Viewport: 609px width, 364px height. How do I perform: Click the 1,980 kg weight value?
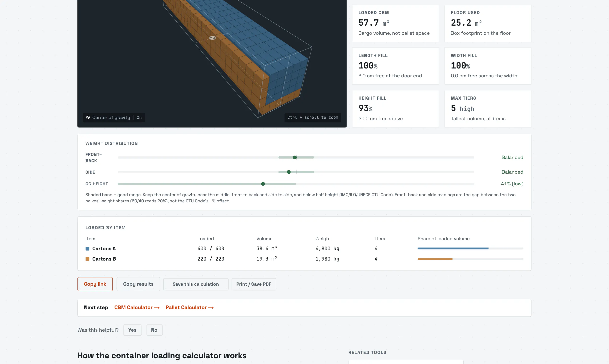(x=327, y=259)
